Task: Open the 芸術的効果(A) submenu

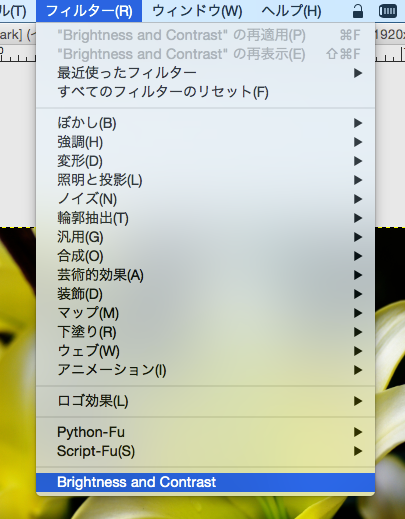Action: pyautogui.click(x=205, y=275)
